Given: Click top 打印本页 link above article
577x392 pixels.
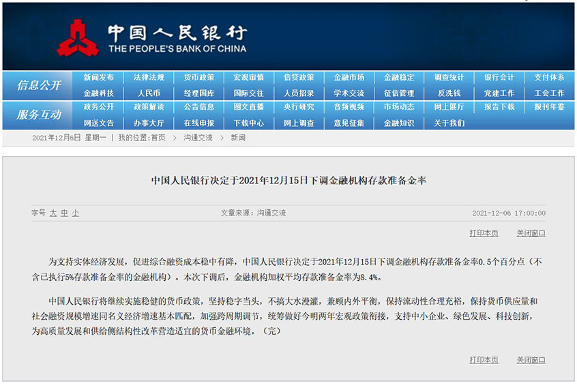Looking at the screenshot, I should 484,233.
